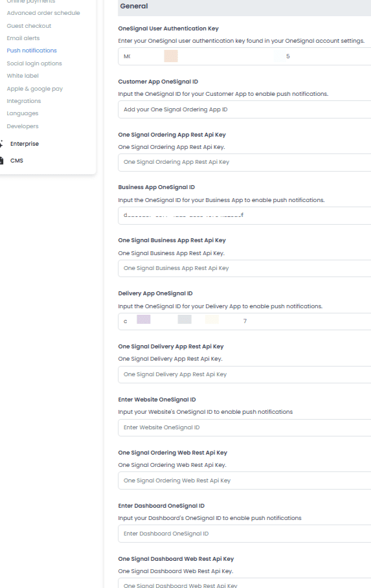Image resolution: width=371 pixels, height=588 pixels.
Task: Click the Ordering Web Rest Api Key field
Action: [245, 481]
